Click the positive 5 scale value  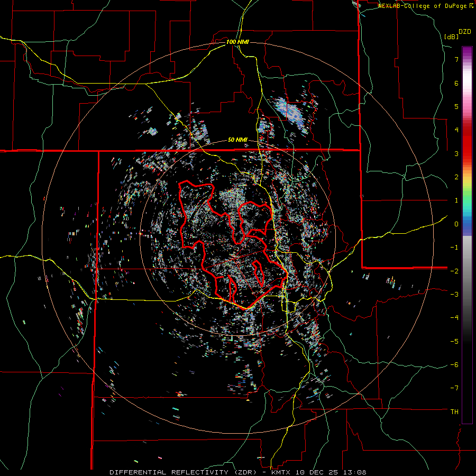[x=456, y=106]
